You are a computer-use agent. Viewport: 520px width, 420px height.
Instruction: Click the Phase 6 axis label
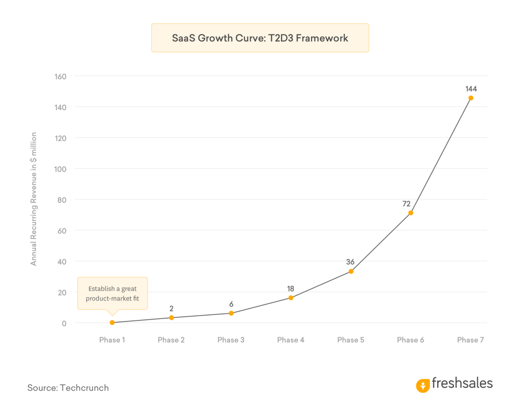click(x=410, y=340)
